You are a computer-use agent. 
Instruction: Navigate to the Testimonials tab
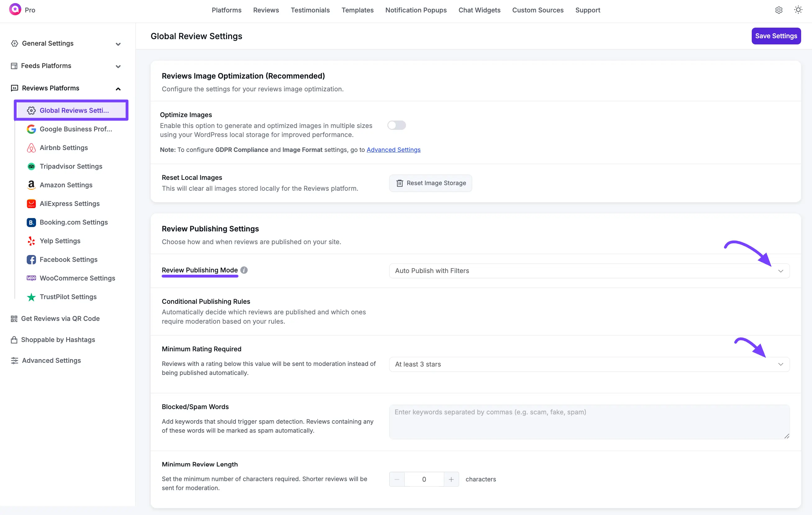click(x=310, y=10)
